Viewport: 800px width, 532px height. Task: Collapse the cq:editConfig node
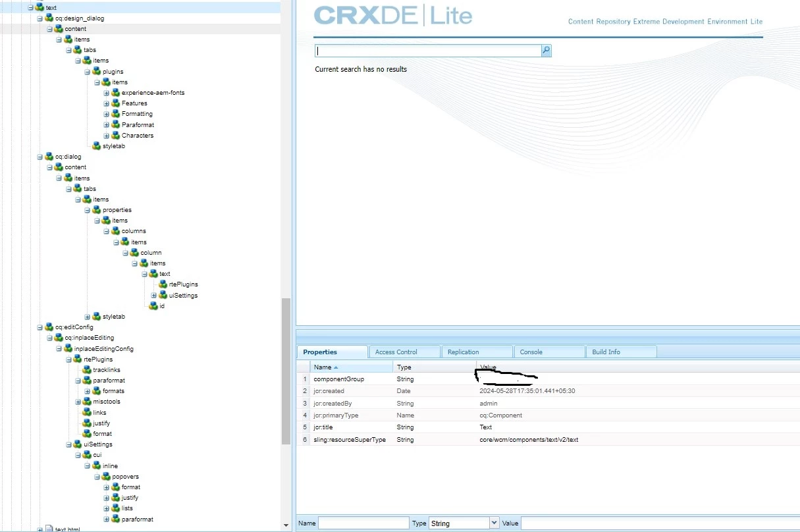40,327
